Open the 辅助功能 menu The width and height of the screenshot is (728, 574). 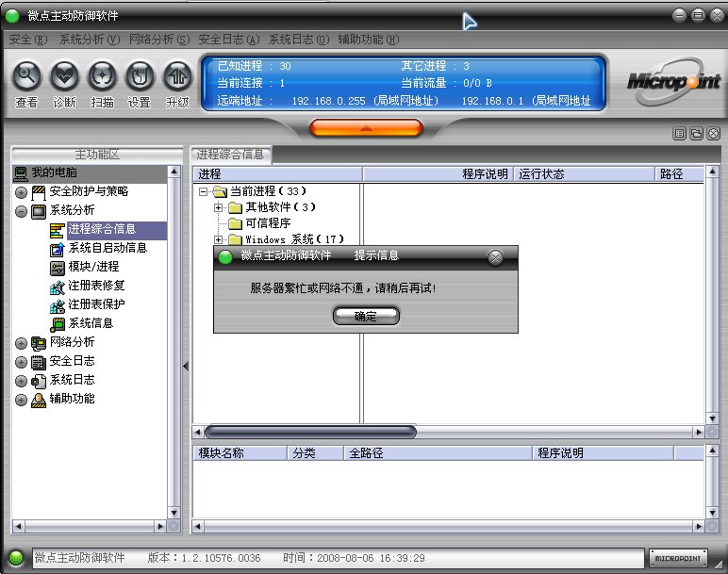pos(368,40)
